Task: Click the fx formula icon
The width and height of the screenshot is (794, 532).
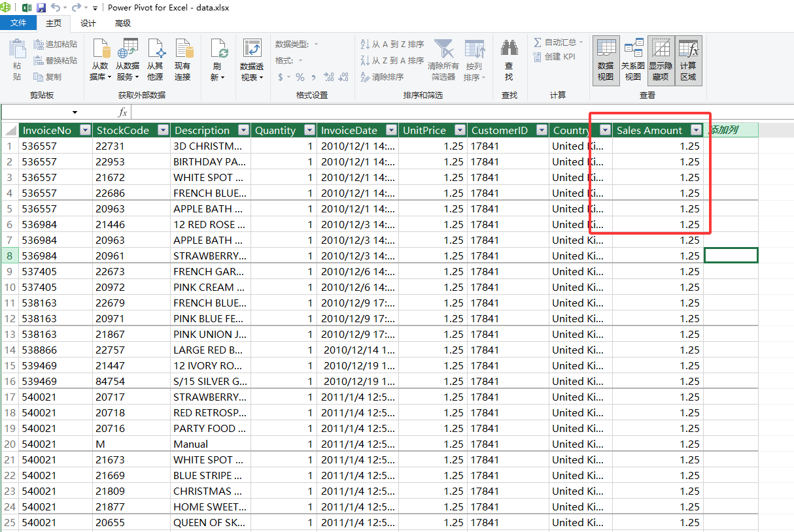Action: (122, 112)
